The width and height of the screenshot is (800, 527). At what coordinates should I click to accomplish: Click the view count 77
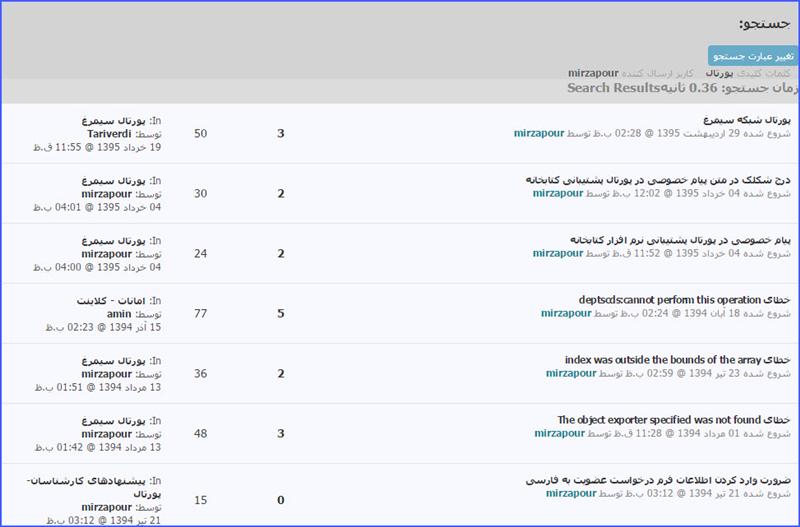(x=200, y=313)
